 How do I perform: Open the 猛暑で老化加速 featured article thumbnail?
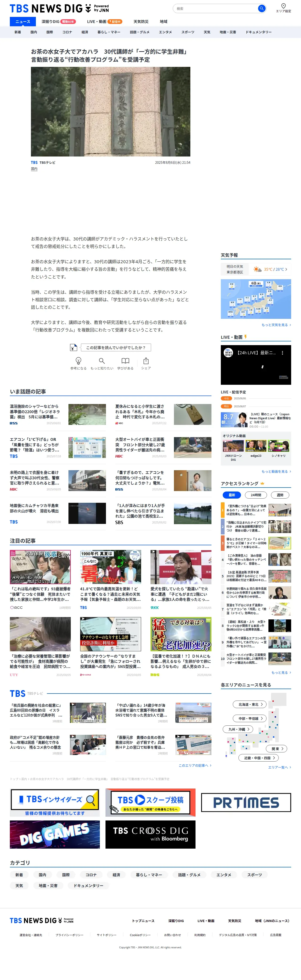click(181, 634)
